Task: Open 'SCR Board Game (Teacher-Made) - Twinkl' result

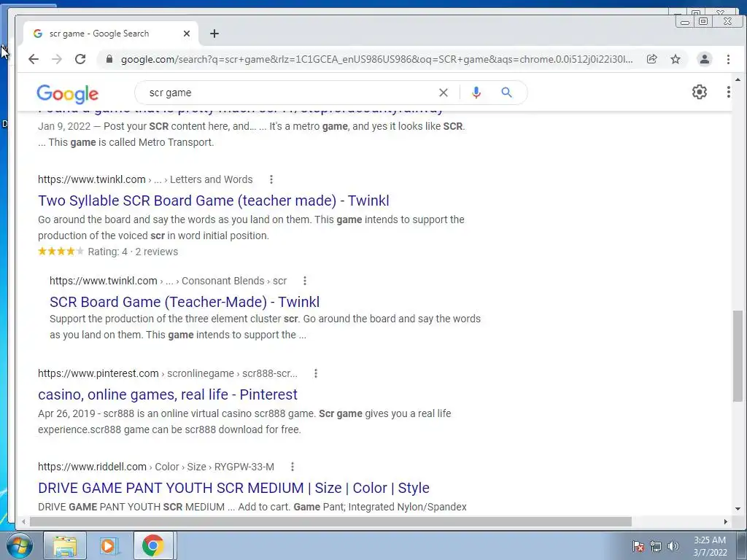Action: coord(185,302)
